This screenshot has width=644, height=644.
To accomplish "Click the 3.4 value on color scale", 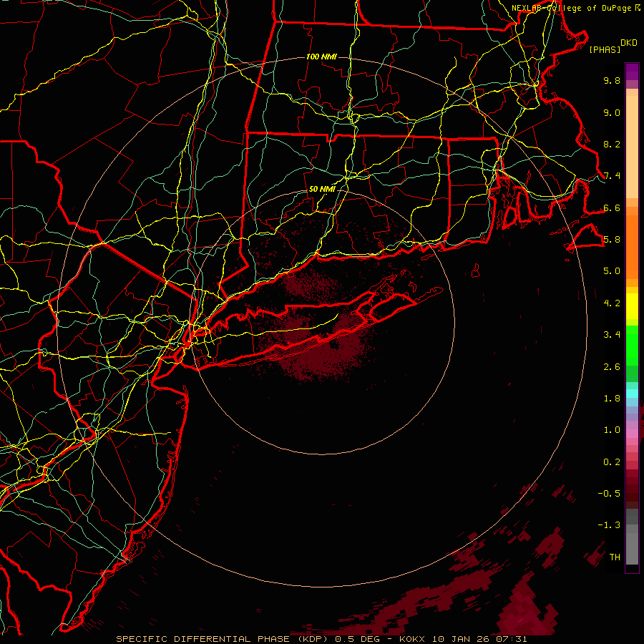I will pyautogui.click(x=612, y=335).
